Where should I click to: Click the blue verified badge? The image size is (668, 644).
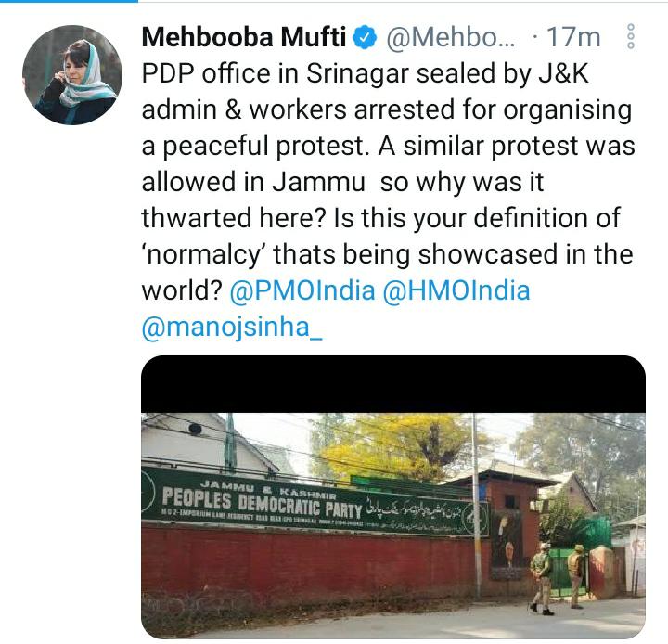367,38
